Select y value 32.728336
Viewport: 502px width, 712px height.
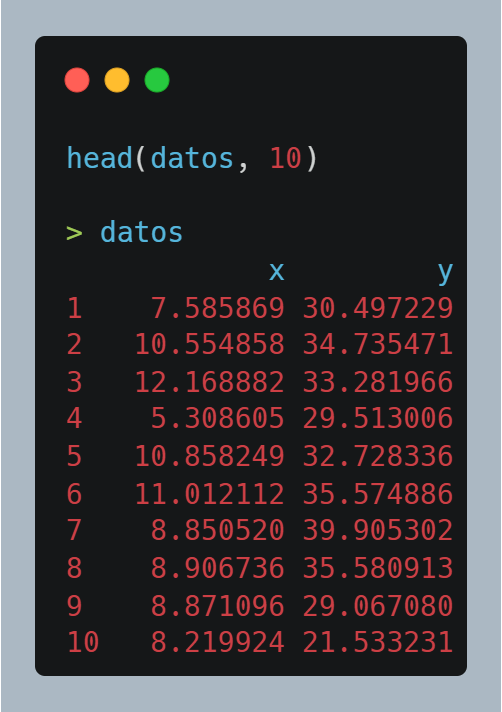click(378, 456)
